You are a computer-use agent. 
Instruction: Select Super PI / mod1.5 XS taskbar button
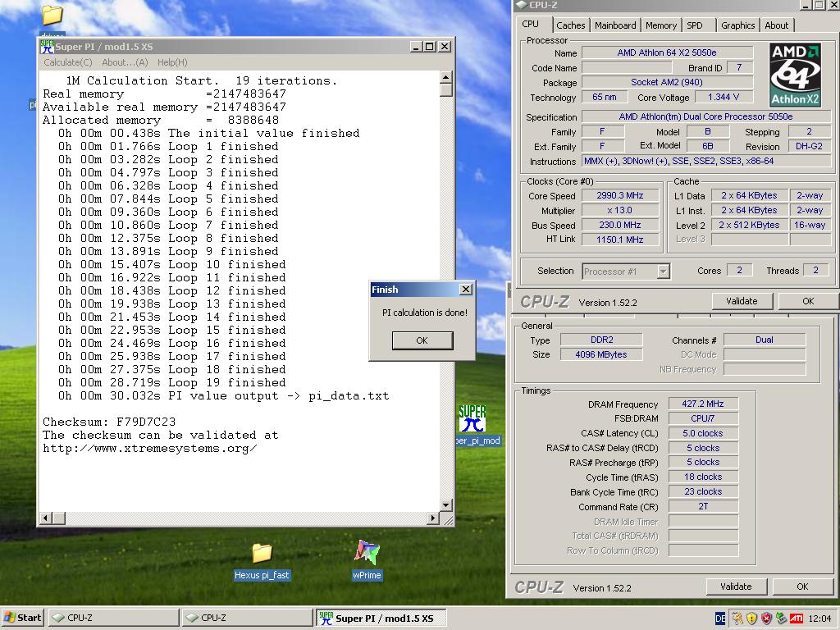pyautogui.click(x=381, y=618)
